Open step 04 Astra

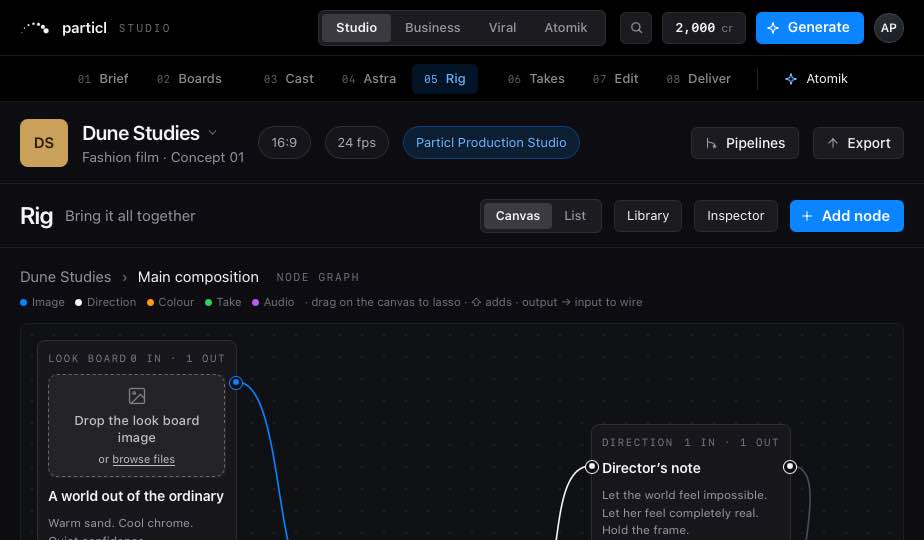369,79
